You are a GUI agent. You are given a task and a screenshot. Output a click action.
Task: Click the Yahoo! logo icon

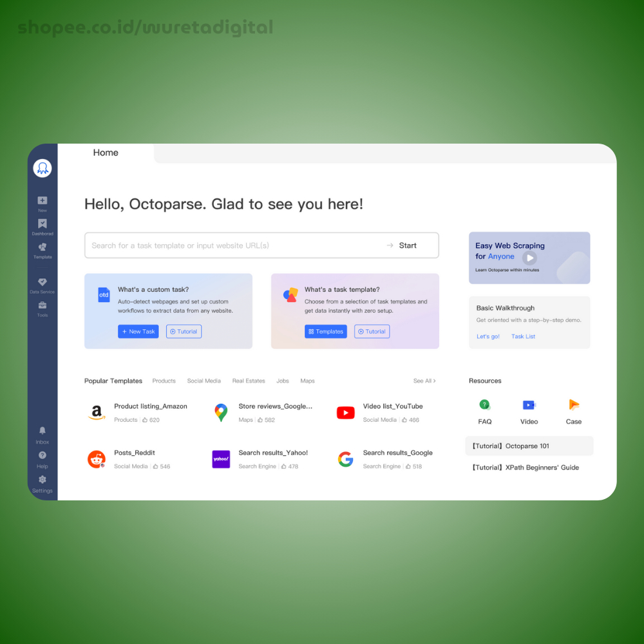[221, 459]
